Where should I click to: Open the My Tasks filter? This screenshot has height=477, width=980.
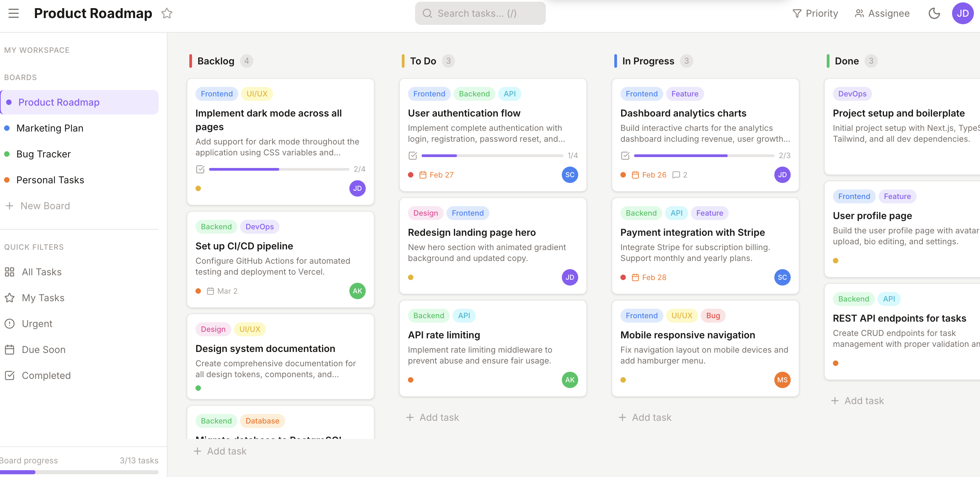(42, 297)
